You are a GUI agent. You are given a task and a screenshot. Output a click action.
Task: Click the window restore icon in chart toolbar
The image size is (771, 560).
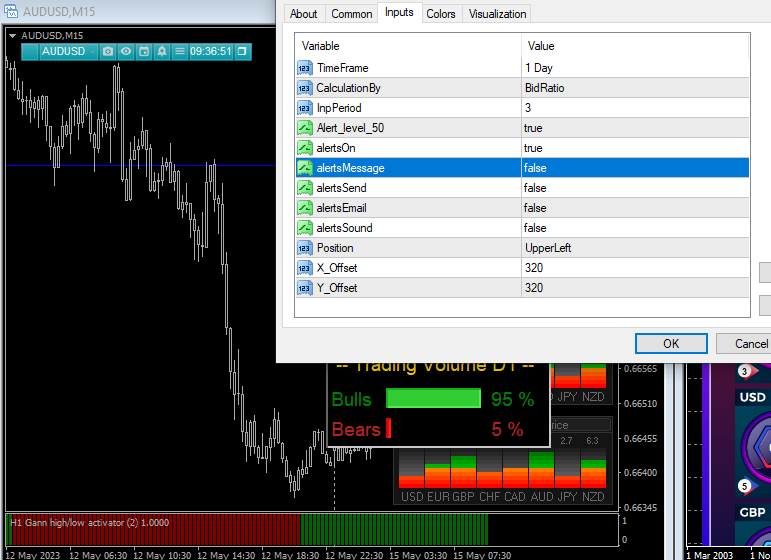pos(242,51)
